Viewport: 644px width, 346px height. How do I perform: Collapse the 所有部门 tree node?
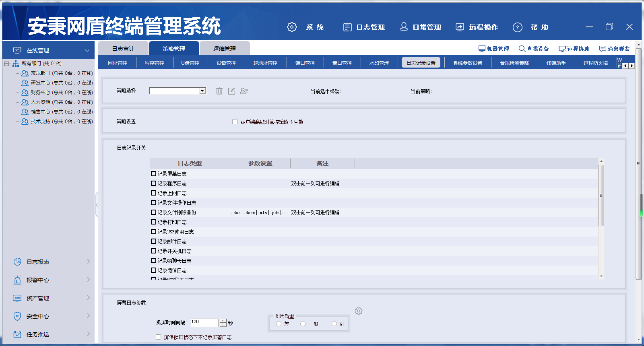[x=6, y=64]
